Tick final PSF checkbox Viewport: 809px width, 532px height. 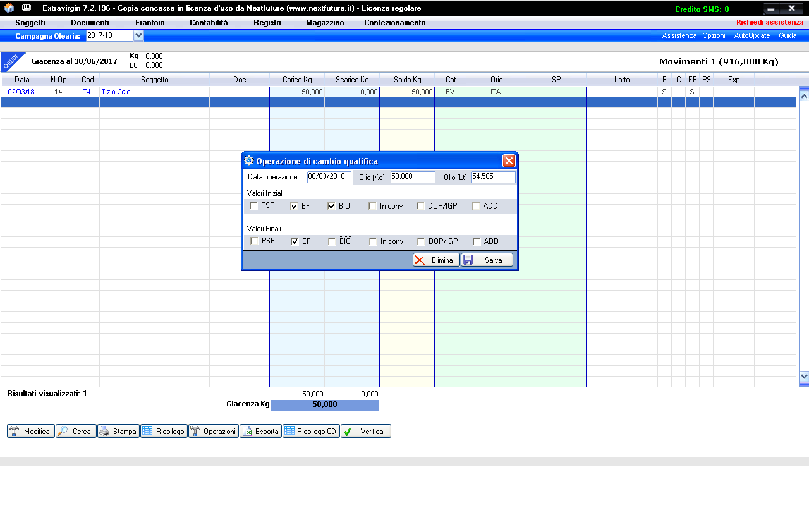[254, 241]
